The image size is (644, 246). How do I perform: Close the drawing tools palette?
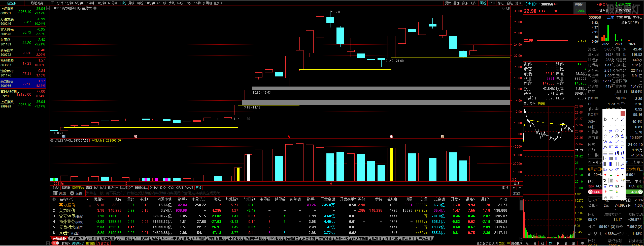pyautogui.click(x=623, y=114)
